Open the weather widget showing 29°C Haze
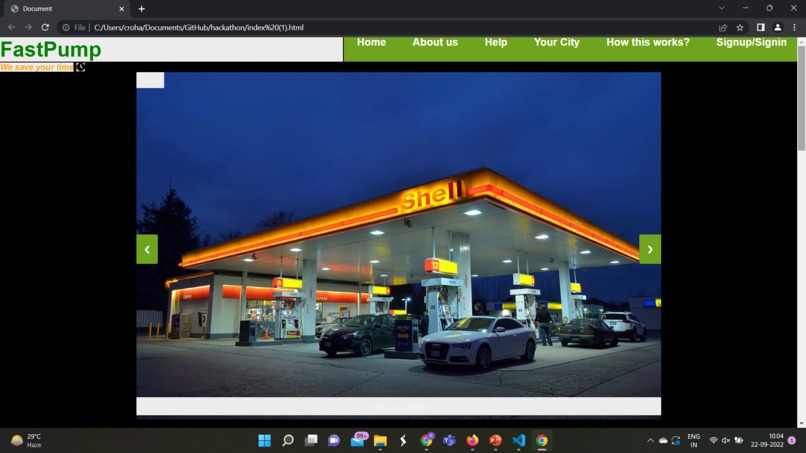 point(27,441)
